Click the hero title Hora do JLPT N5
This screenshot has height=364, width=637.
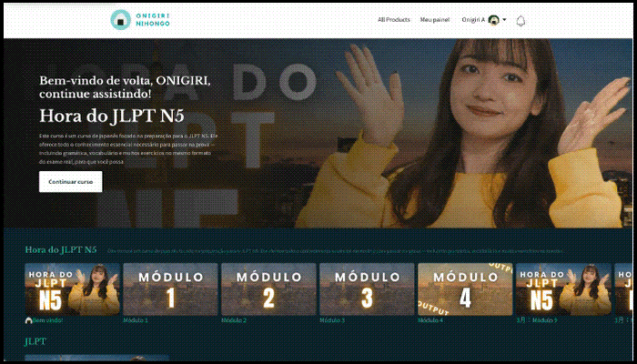click(x=112, y=116)
